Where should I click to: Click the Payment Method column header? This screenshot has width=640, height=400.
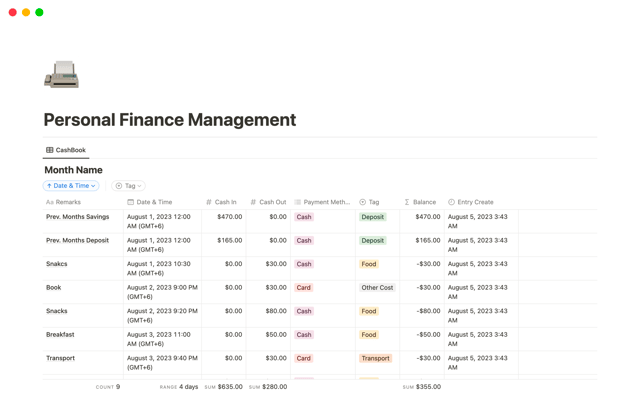(x=326, y=202)
